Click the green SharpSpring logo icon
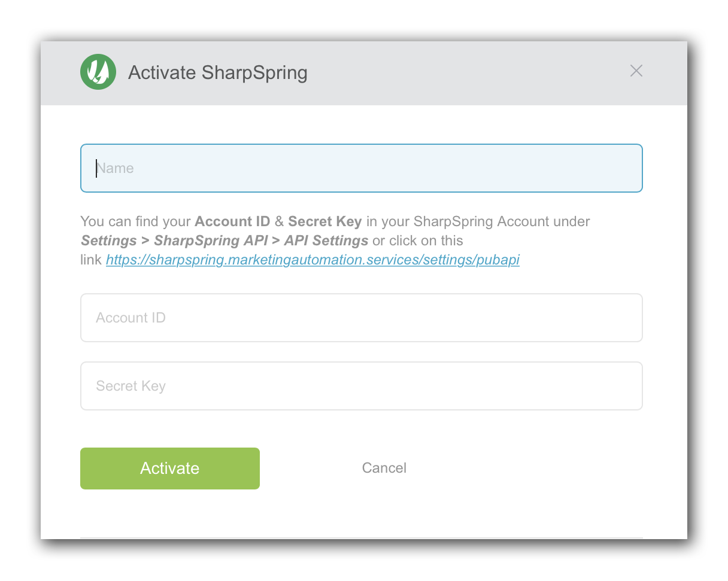Screen dimensions: 728x581 98,72
